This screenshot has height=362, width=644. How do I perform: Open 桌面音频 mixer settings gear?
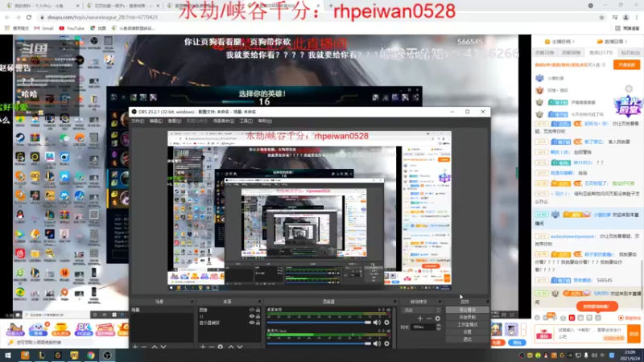click(x=386, y=323)
